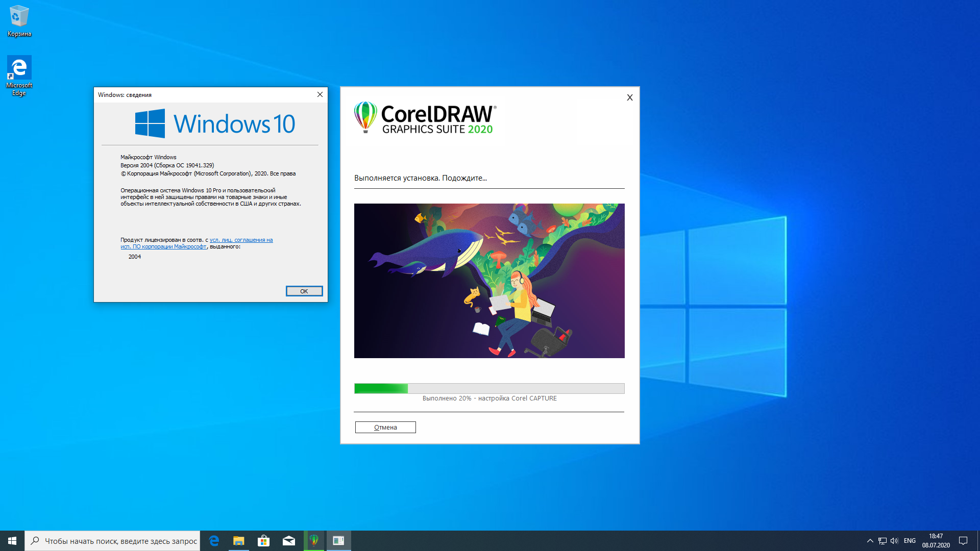This screenshot has width=980, height=551.
Task: Open volume control tray icon
Action: [894, 541]
